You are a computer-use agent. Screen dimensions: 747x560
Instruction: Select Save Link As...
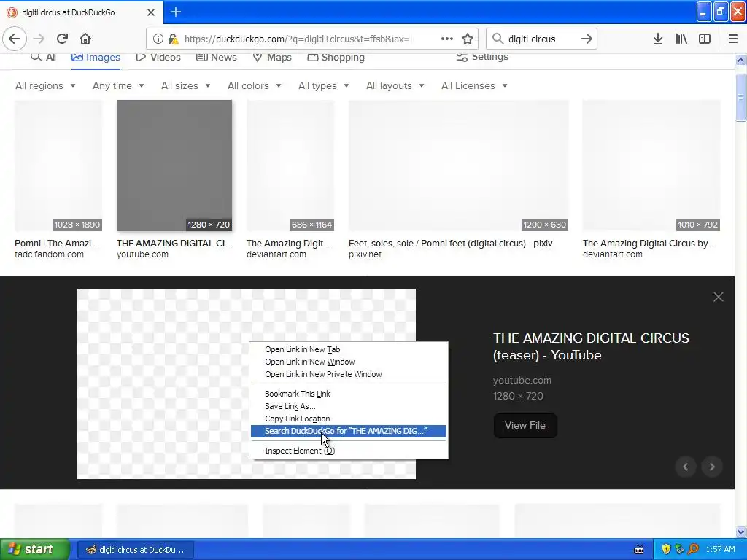coord(349,405)
